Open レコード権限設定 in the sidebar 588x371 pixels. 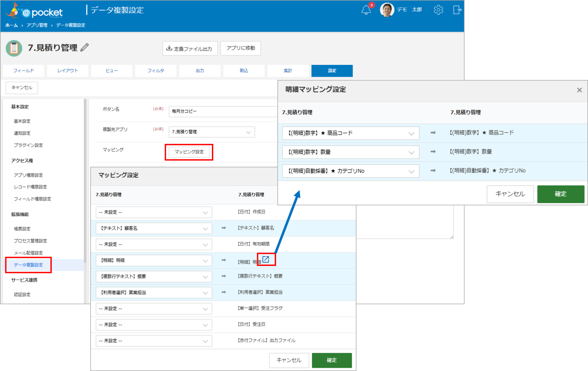(x=30, y=187)
